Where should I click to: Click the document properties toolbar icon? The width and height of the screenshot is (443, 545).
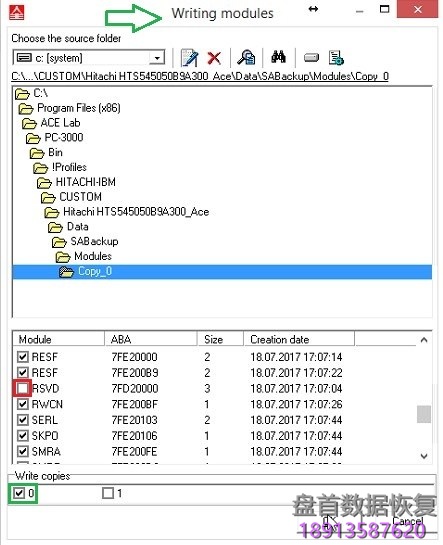(x=336, y=58)
